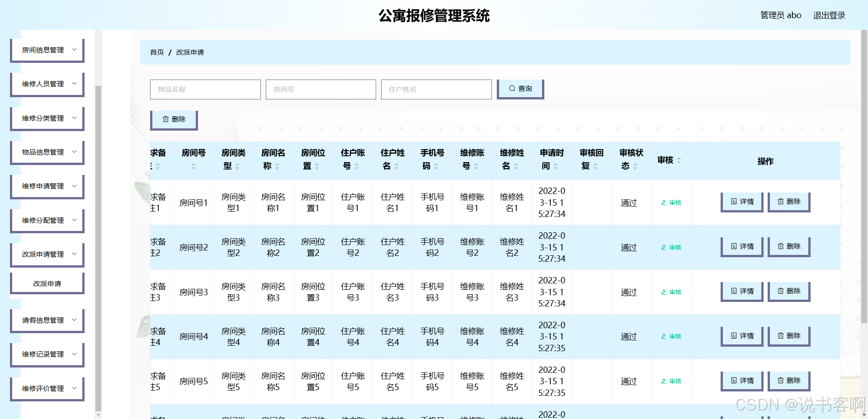Viewport: 868px width, 419px height.
Task: Select the 2022-03-15 15:27:34 time in 房间号2 row
Action: point(552,247)
